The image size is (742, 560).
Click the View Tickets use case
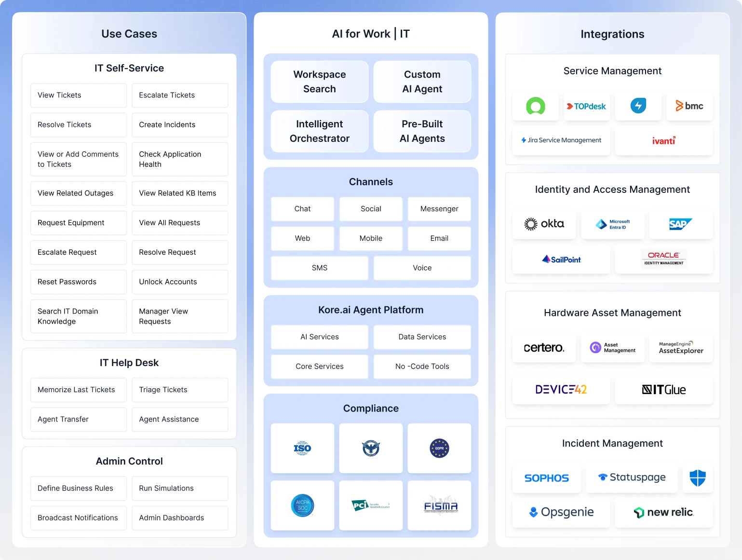[x=79, y=96]
